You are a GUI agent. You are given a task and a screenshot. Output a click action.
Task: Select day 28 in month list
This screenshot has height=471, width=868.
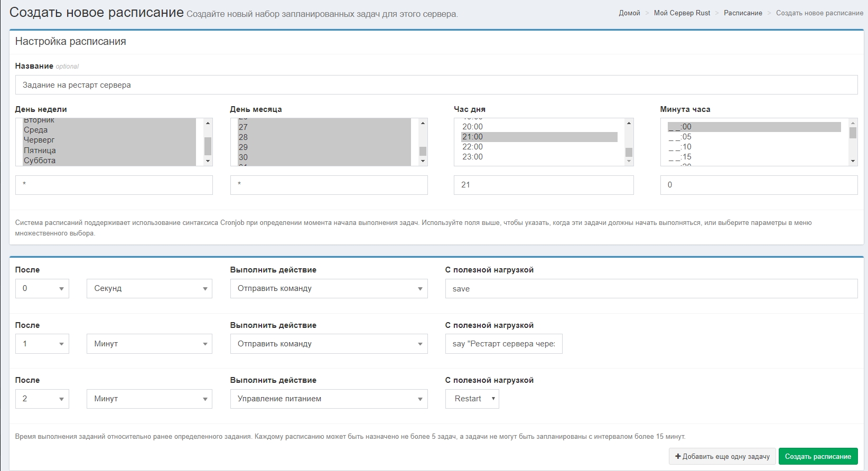(243, 137)
